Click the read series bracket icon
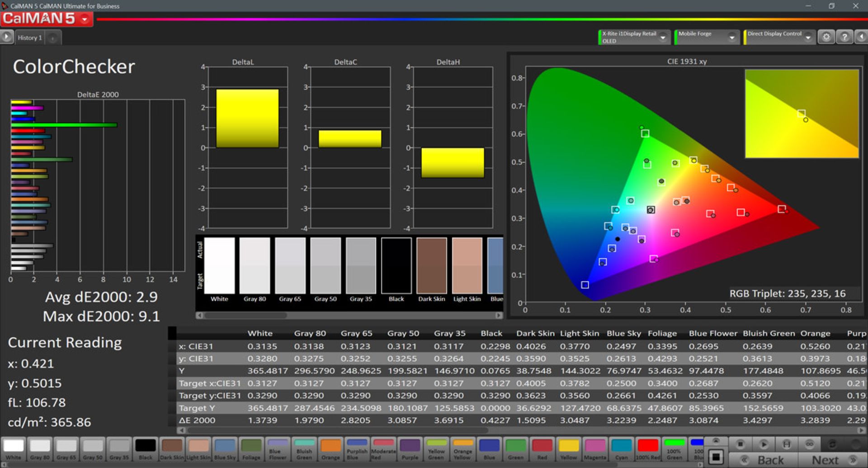Screen dimensions: 868x468 [x=787, y=444]
